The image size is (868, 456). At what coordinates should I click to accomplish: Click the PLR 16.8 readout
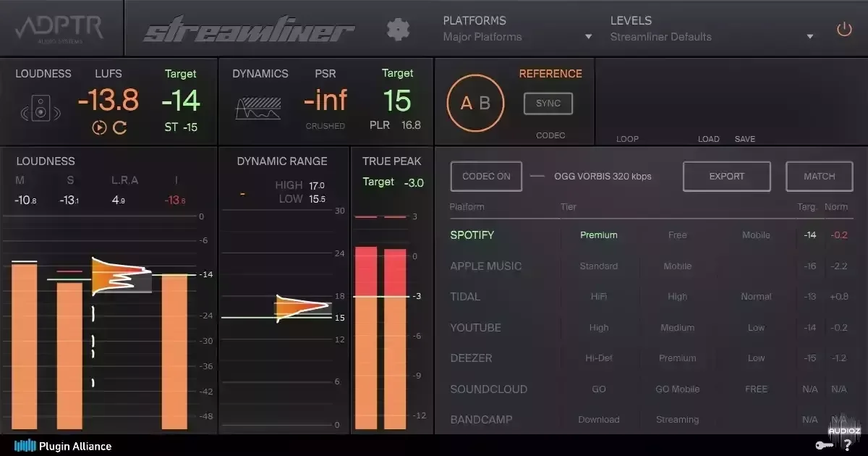click(x=394, y=125)
